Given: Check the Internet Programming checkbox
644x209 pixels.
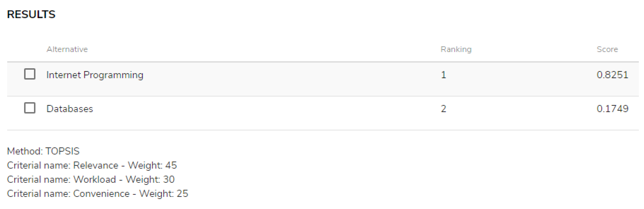Looking at the screenshot, I should pyautogui.click(x=29, y=74).
